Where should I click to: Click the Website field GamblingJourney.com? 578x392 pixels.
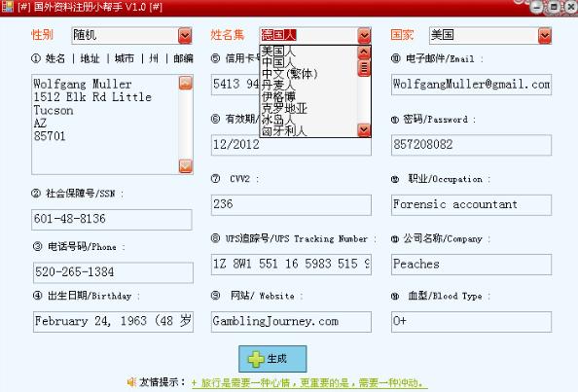(291, 322)
